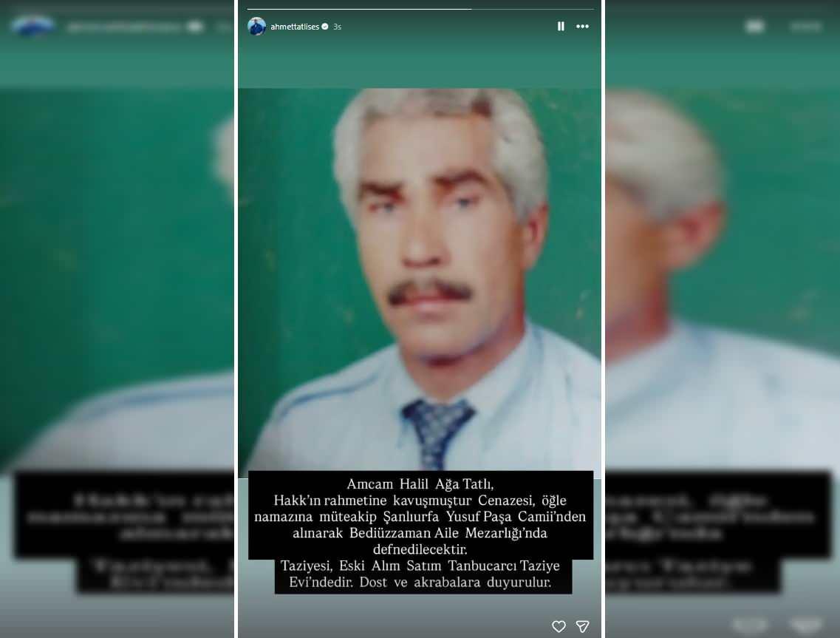The height and width of the screenshot is (638, 840).
Task: Send the story to a friend with share icon
Action: pos(583,626)
